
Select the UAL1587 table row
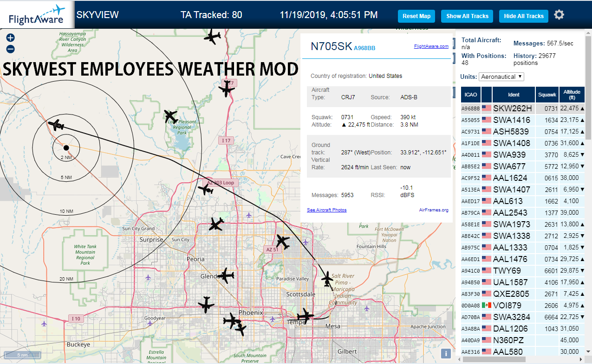(523, 282)
